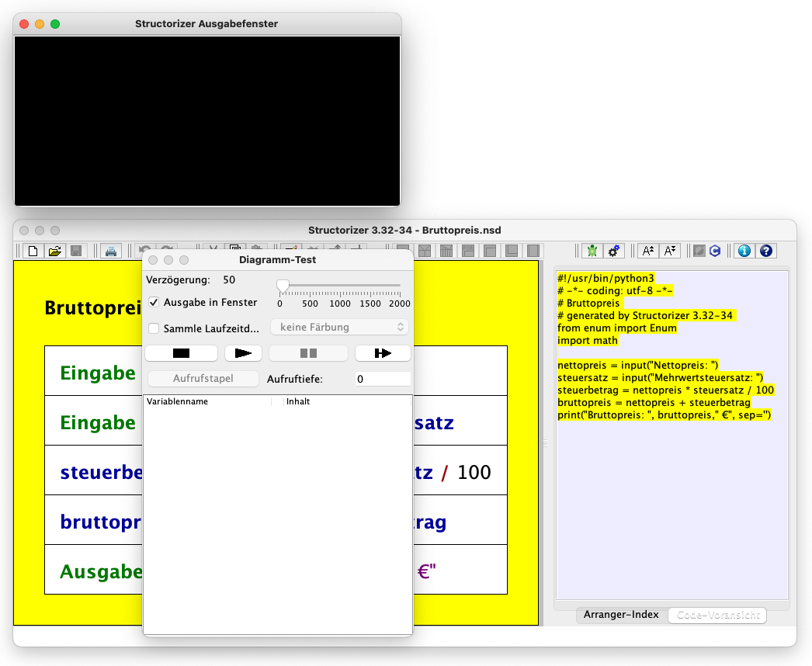
Task: Click the floppy disk save icon
Action: click(x=76, y=251)
